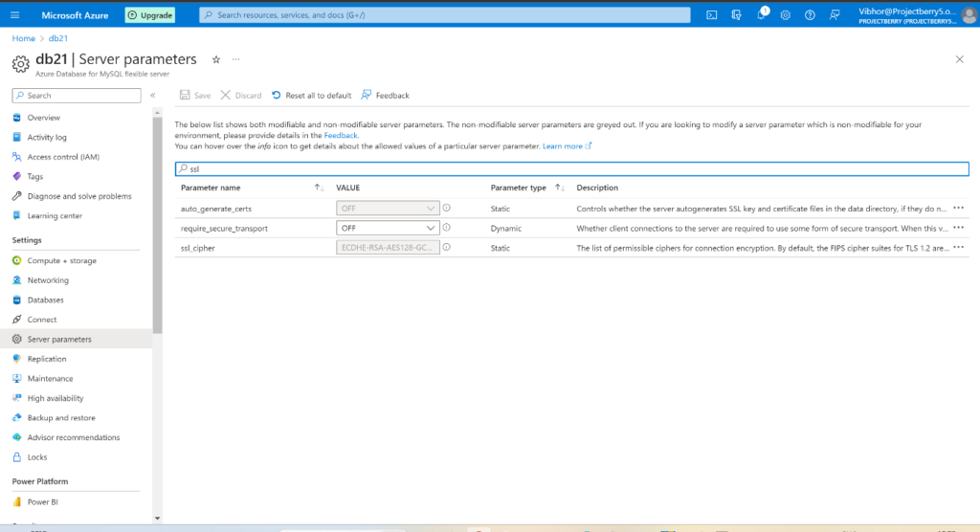Image resolution: width=980 pixels, height=532 pixels.
Task: Click the ssl_cipher parameter name
Action: [197, 248]
